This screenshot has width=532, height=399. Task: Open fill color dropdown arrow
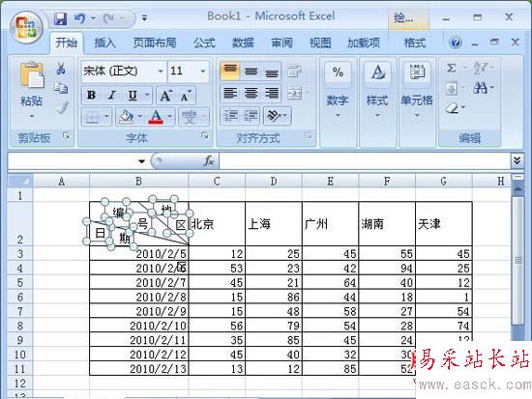coord(139,117)
